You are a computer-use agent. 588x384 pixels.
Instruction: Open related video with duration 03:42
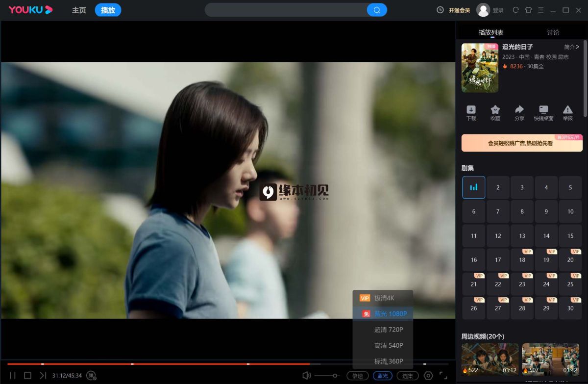coord(551,359)
